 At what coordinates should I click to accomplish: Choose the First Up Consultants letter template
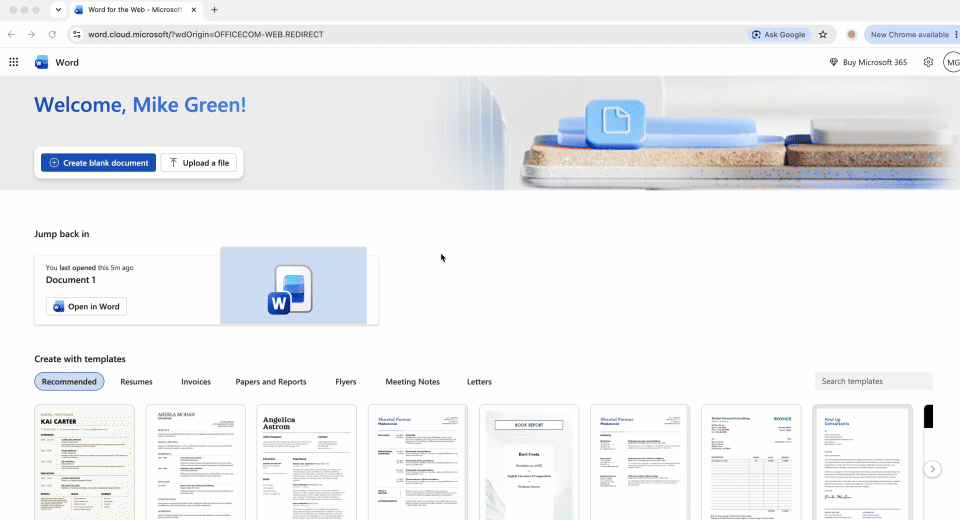(x=862, y=462)
